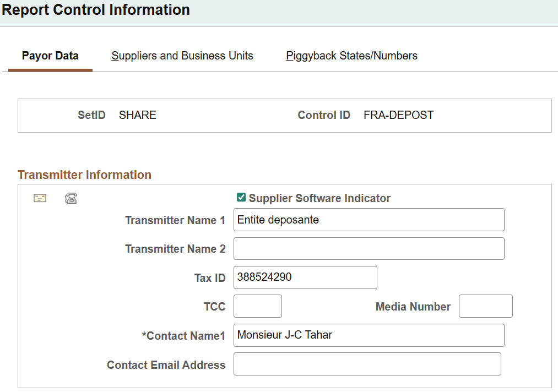Click the Control ID value FRA-DEPOST

coord(398,115)
